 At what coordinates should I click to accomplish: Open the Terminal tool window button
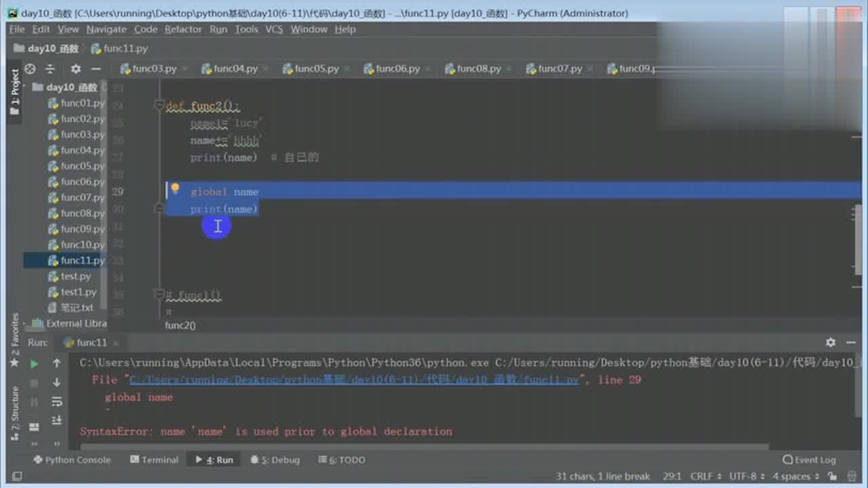tap(154, 460)
